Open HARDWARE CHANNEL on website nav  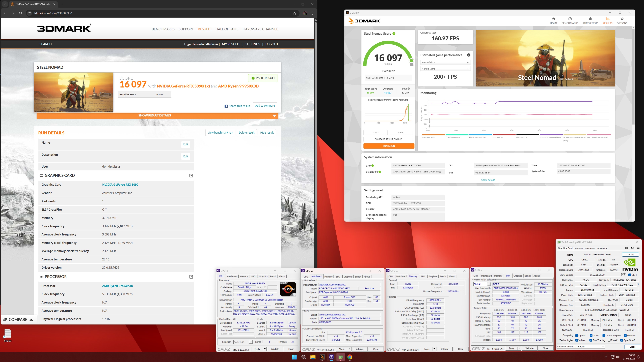tap(260, 29)
